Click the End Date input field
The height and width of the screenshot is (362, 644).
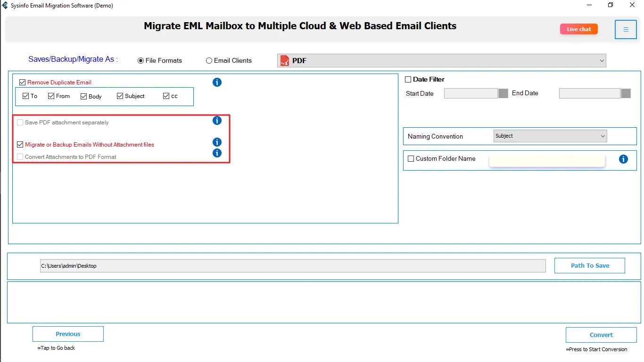click(x=589, y=93)
